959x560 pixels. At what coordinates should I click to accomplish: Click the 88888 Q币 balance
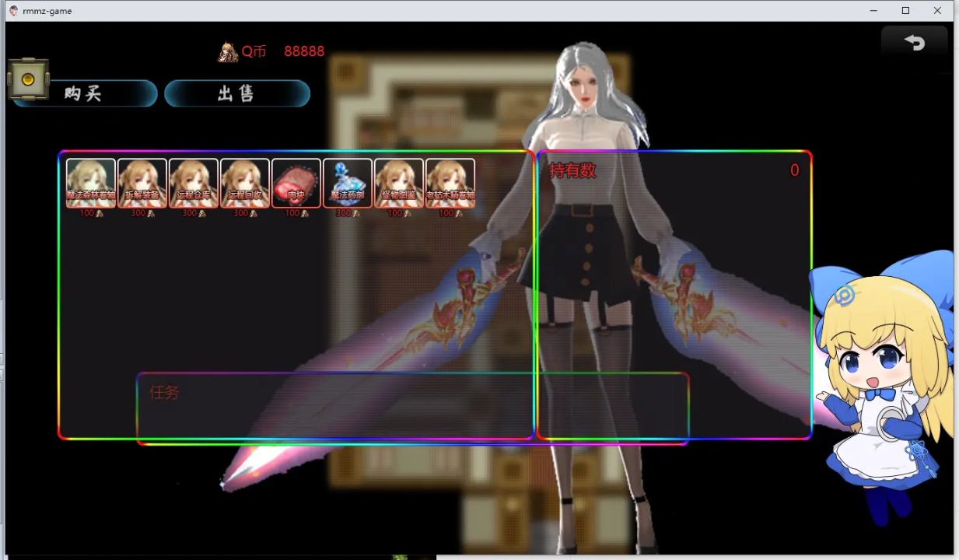tap(304, 51)
